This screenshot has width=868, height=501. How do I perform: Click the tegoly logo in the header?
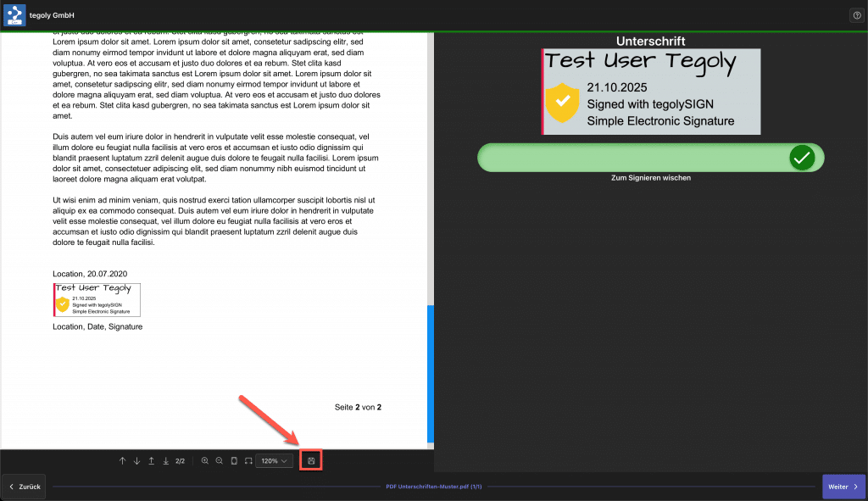point(14,15)
